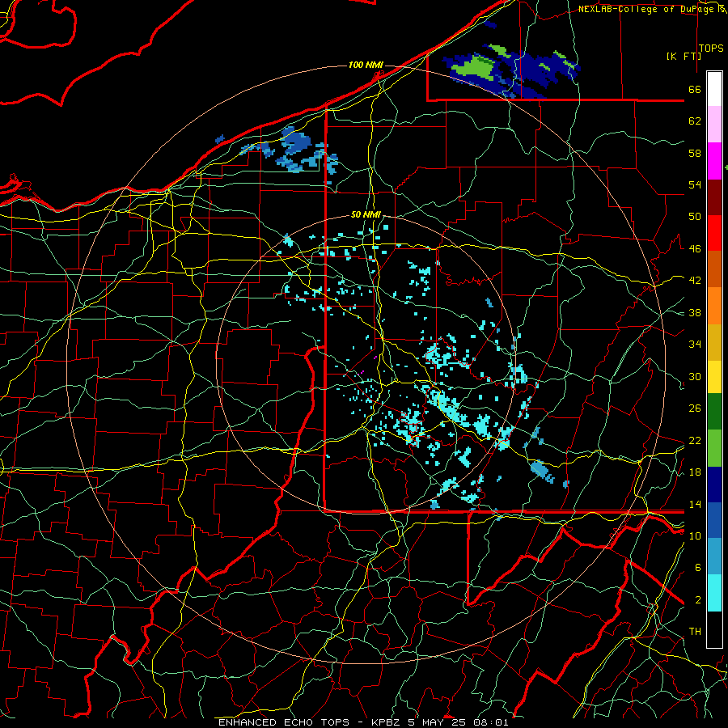Click the 08:01 timestamp in caption
Screen dimensions: 728x728
coord(491,722)
